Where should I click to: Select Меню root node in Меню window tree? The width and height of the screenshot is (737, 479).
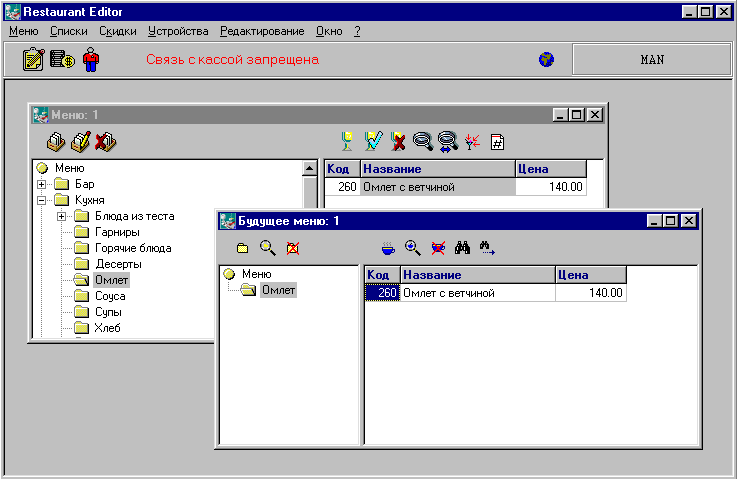point(70,168)
